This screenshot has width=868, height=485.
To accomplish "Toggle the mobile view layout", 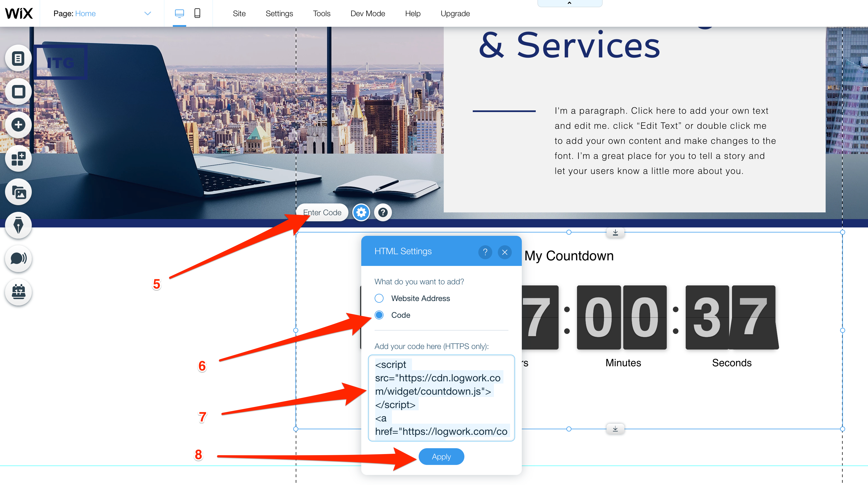I will tap(197, 13).
